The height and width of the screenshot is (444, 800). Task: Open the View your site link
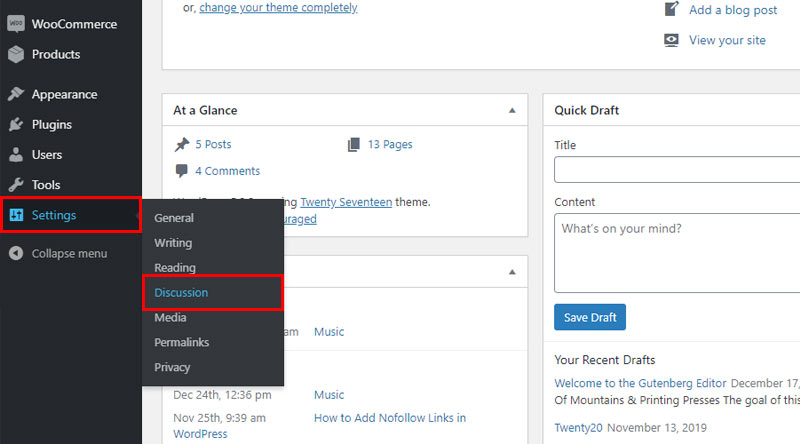[x=727, y=40]
